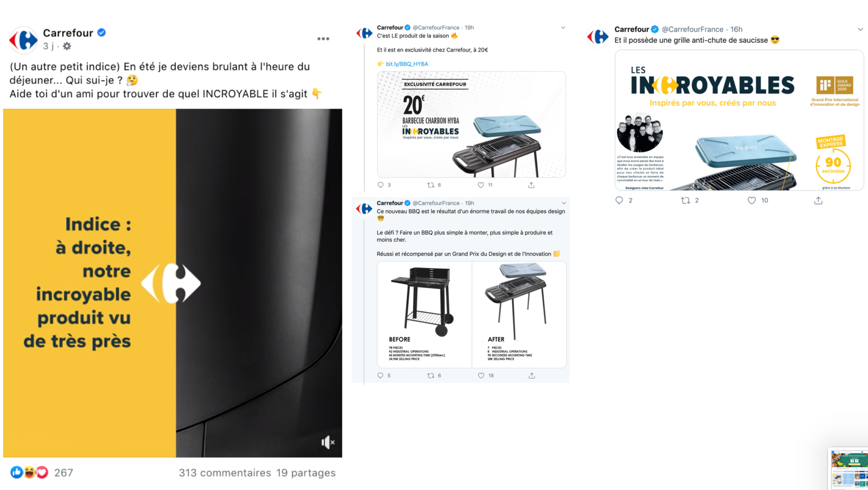Viewport: 868px width, 490px height.
Task: Retweet the 20€ barbecue tweet
Action: [431, 185]
